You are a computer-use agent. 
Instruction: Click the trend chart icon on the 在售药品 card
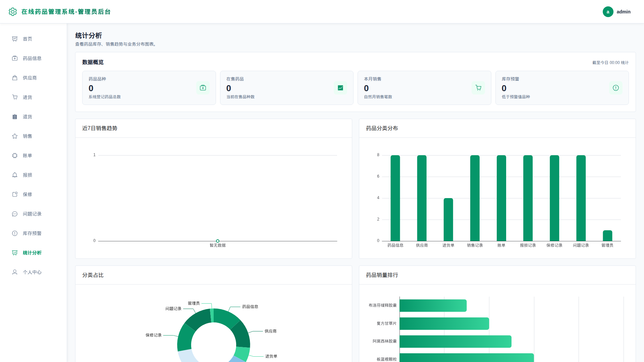tap(340, 88)
